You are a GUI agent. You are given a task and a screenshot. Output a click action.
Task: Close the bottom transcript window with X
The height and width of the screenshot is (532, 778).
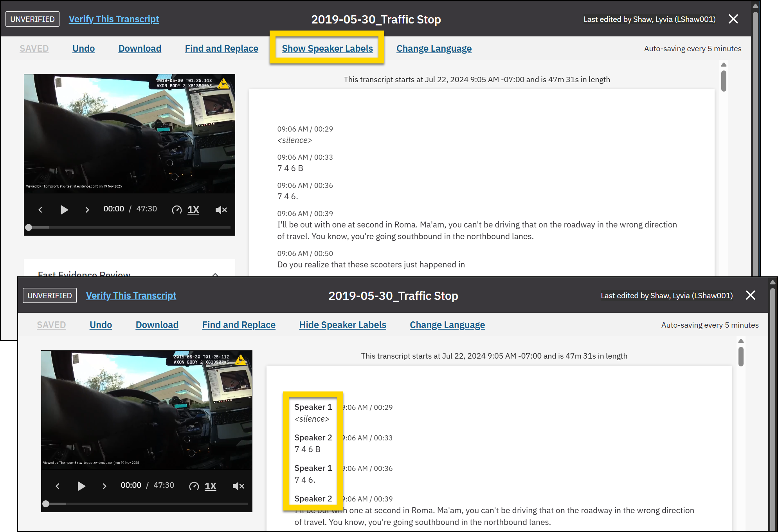(750, 295)
